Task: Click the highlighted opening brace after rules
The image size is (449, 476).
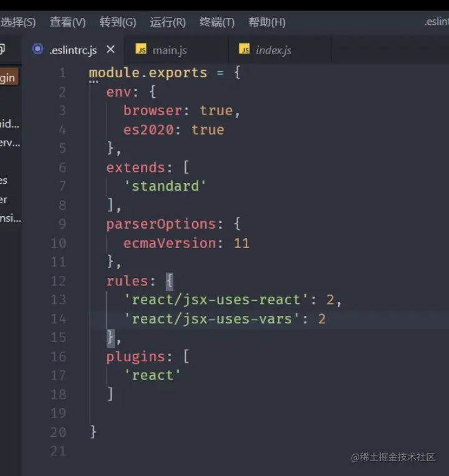Action: 170,281
